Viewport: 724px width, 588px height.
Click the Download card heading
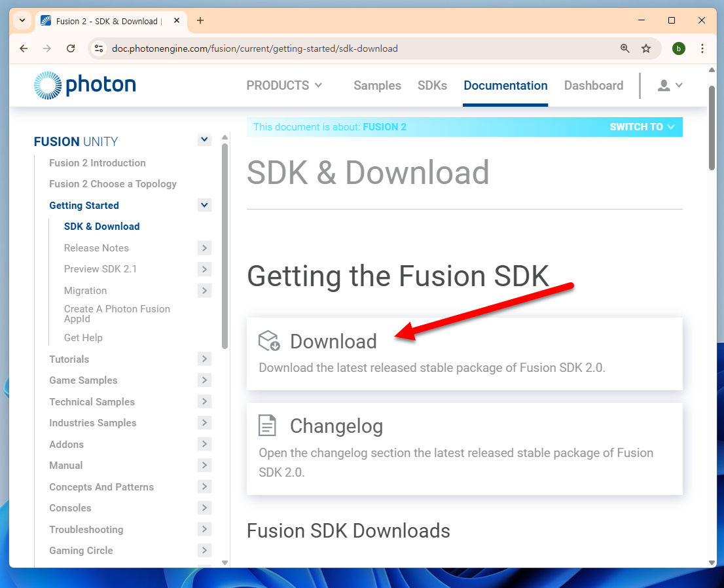(x=333, y=341)
